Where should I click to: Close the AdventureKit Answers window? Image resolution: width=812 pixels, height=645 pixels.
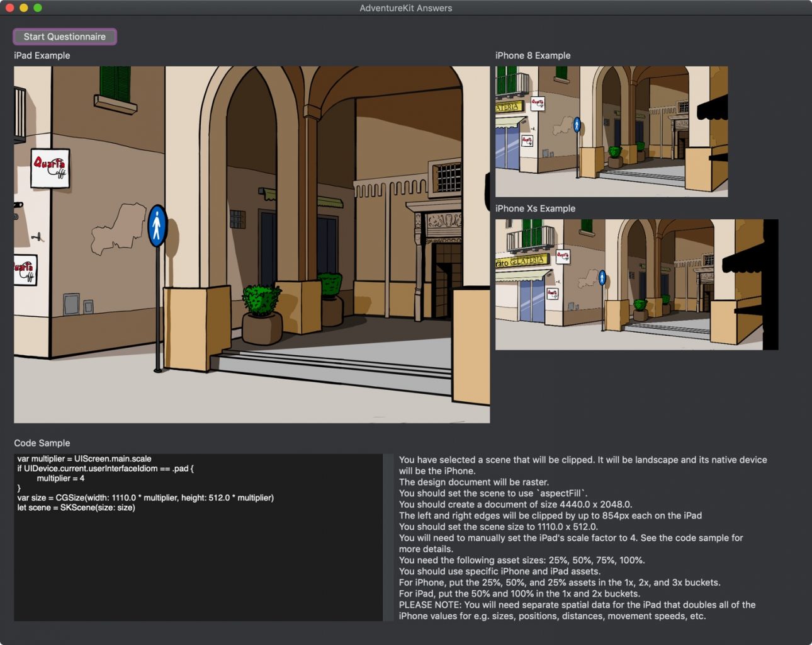(10, 8)
